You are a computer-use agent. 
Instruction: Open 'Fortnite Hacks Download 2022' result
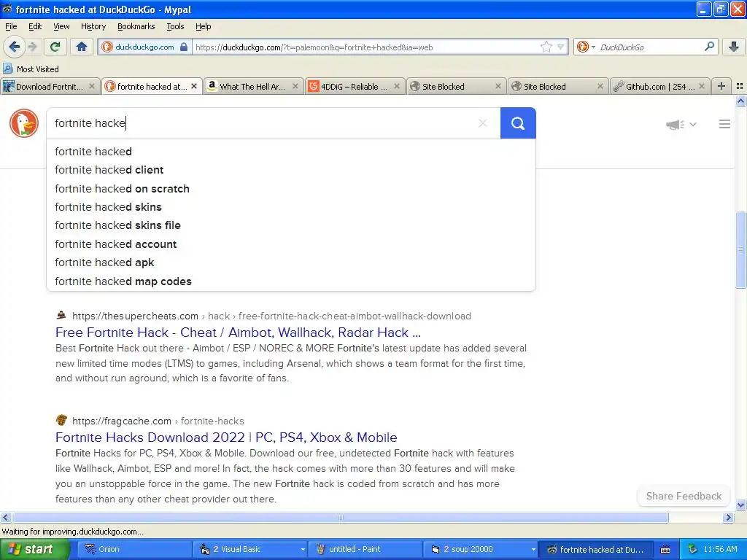pyautogui.click(x=226, y=437)
